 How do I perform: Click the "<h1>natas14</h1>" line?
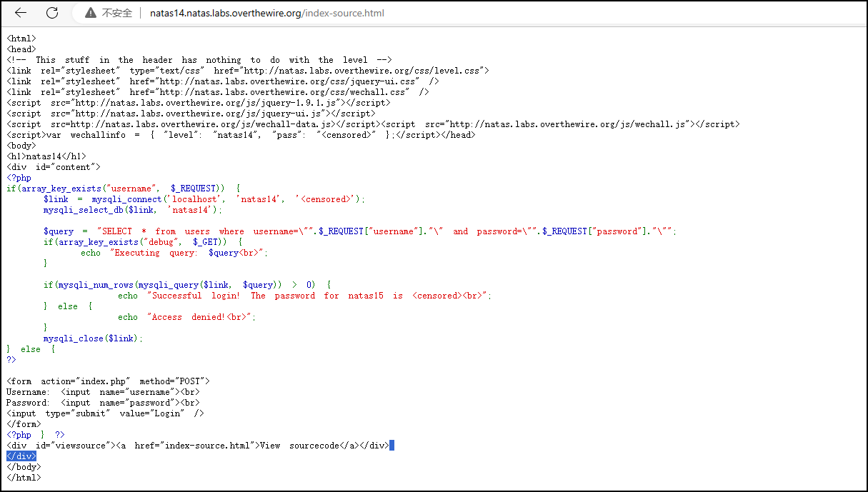46,156
